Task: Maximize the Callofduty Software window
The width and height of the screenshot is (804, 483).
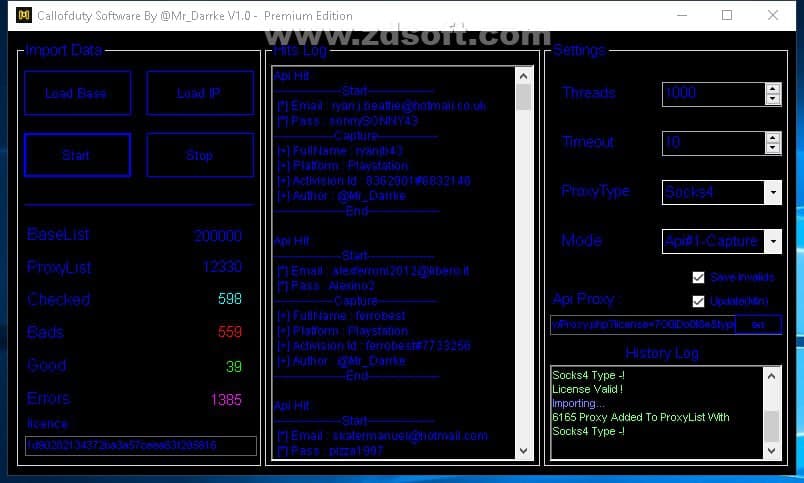Action: pyautogui.click(x=727, y=15)
